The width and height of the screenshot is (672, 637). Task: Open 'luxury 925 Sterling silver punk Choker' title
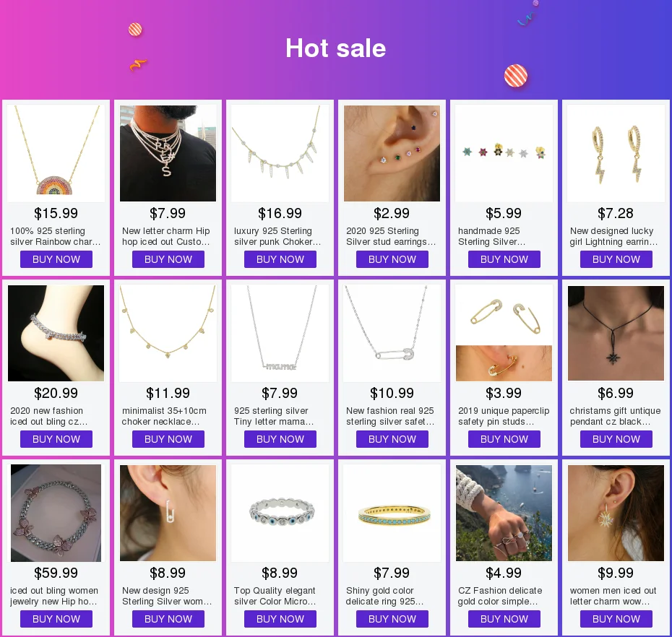pos(277,236)
